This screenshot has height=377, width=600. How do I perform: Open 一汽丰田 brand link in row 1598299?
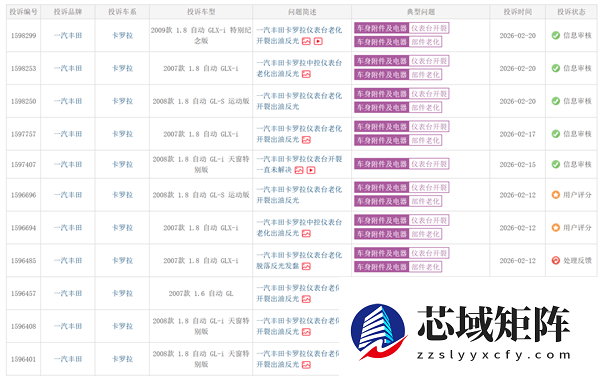[x=68, y=36]
